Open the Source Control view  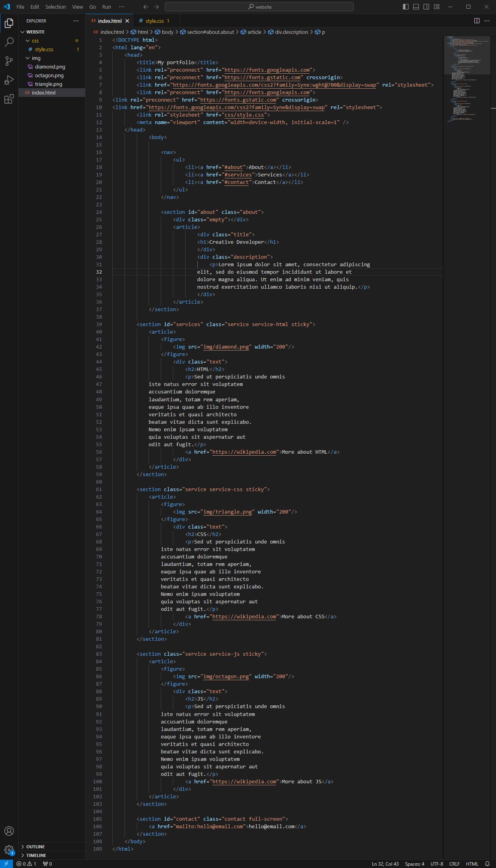pyautogui.click(x=9, y=61)
